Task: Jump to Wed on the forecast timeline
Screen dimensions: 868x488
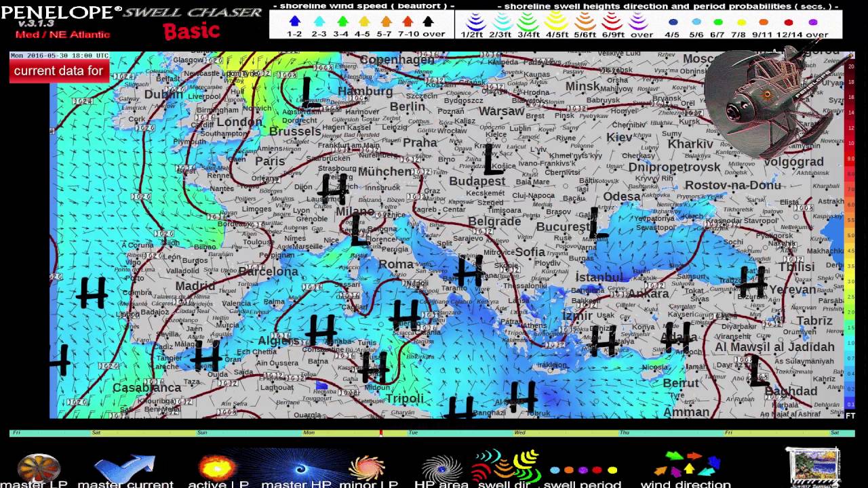Action: click(x=519, y=432)
